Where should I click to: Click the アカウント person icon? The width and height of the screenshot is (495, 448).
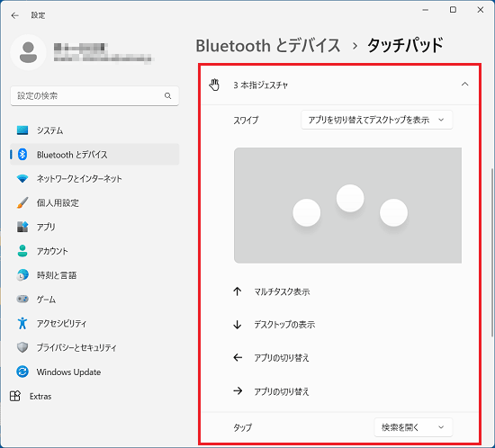coord(22,251)
